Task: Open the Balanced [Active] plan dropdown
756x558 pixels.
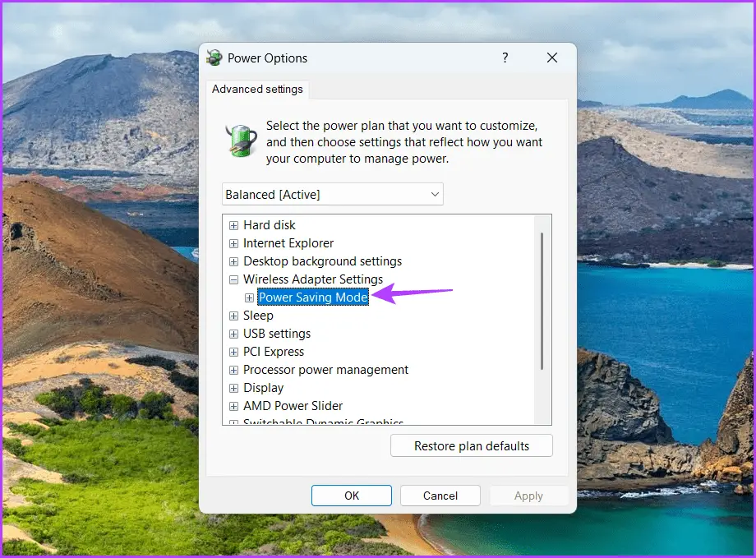Action: click(x=332, y=195)
